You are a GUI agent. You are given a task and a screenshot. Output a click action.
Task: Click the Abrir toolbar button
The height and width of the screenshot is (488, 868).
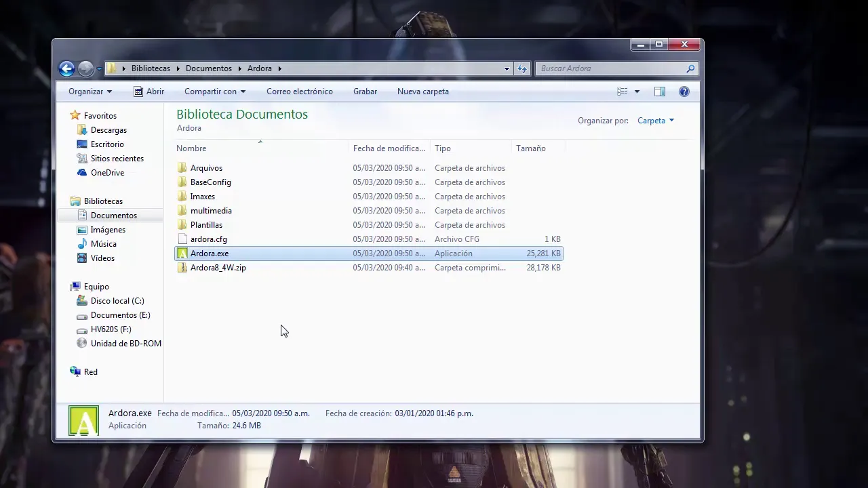(149, 91)
